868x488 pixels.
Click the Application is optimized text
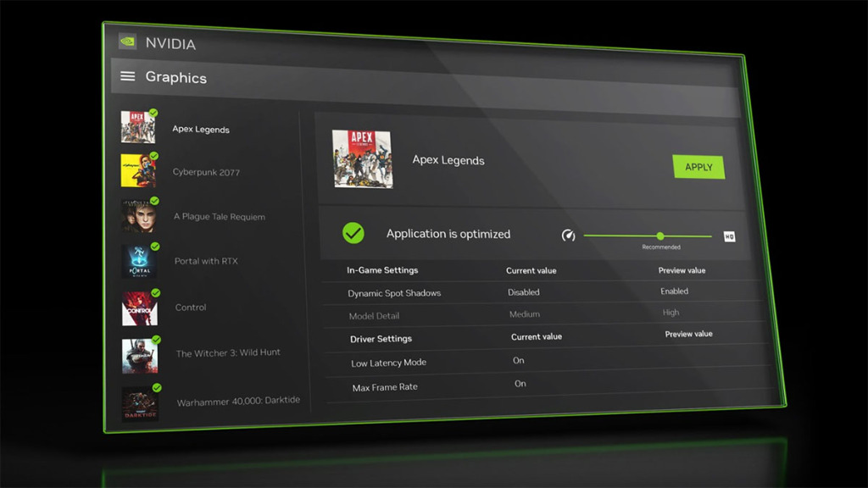[x=448, y=234]
